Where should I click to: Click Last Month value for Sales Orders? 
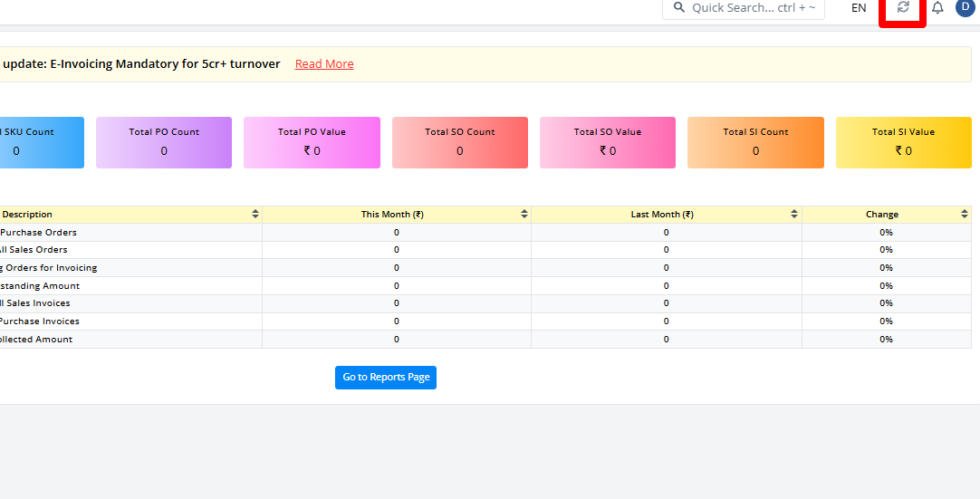(x=667, y=250)
